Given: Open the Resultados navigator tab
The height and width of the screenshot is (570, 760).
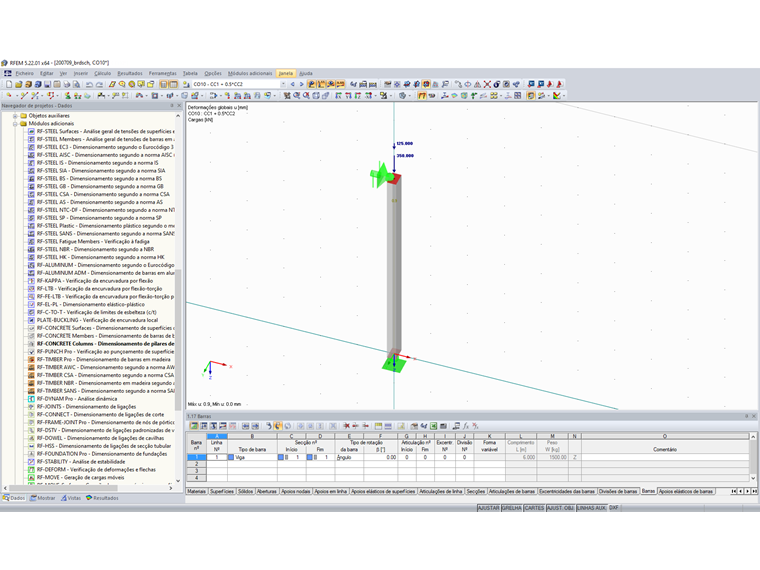Looking at the screenshot, I should [102, 498].
